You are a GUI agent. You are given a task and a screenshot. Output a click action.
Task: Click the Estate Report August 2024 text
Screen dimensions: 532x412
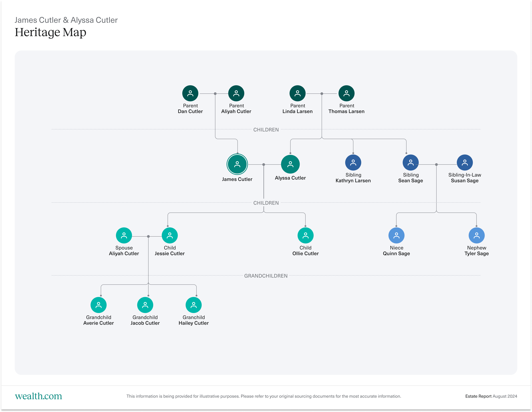[491, 396]
